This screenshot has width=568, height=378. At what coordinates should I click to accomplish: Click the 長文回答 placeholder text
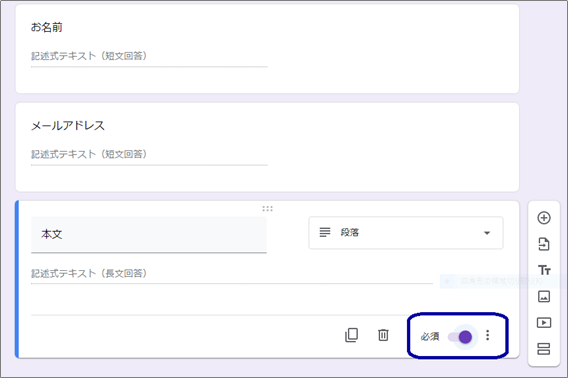(89, 273)
